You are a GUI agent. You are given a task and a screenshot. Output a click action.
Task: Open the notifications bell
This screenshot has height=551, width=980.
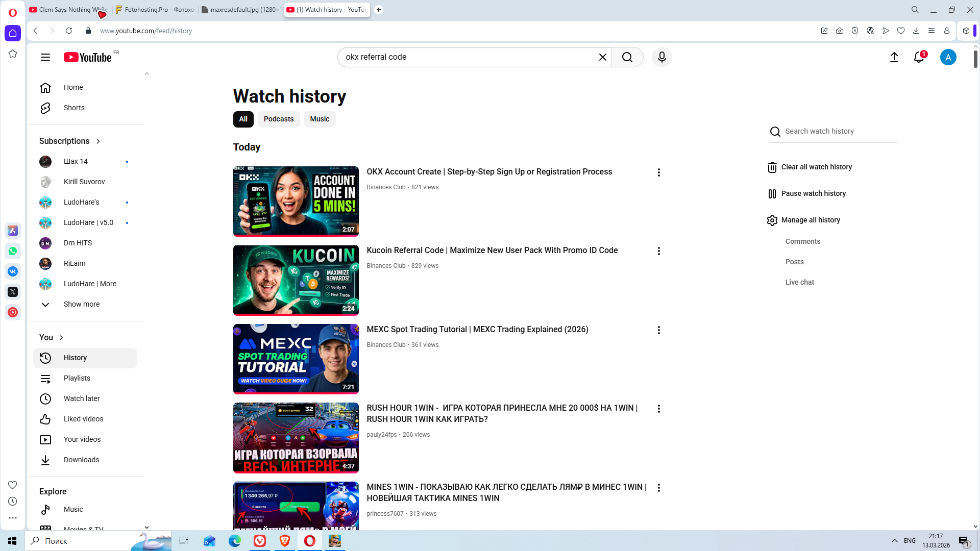(x=919, y=57)
